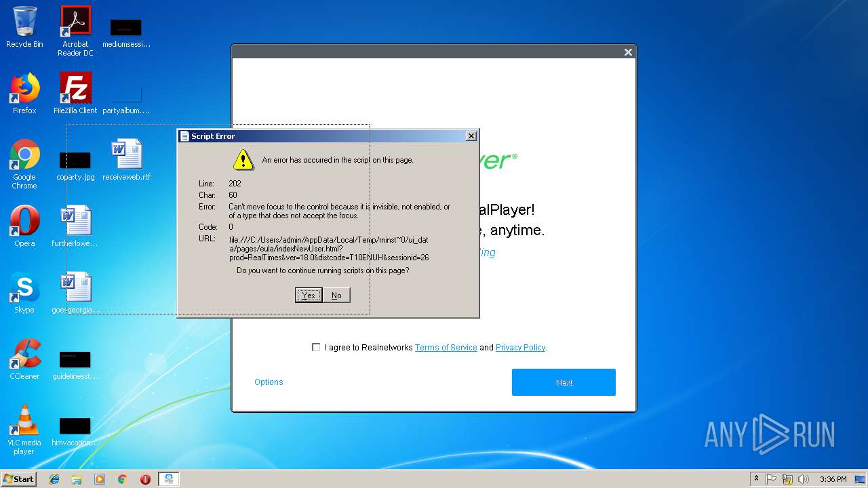The height and width of the screenshot is (488, 868).
Task: Open the taskbar clock showing 3:36 PM
Action: point(833,479)
